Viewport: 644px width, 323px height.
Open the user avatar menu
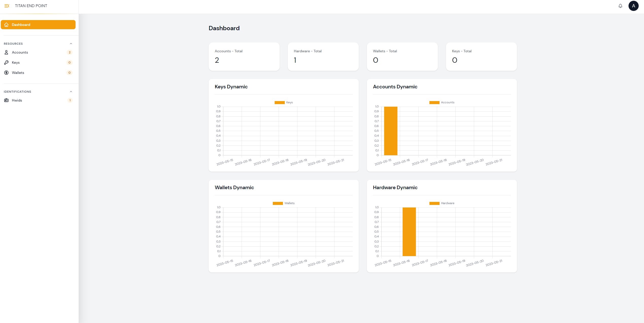tap(633, 6)
